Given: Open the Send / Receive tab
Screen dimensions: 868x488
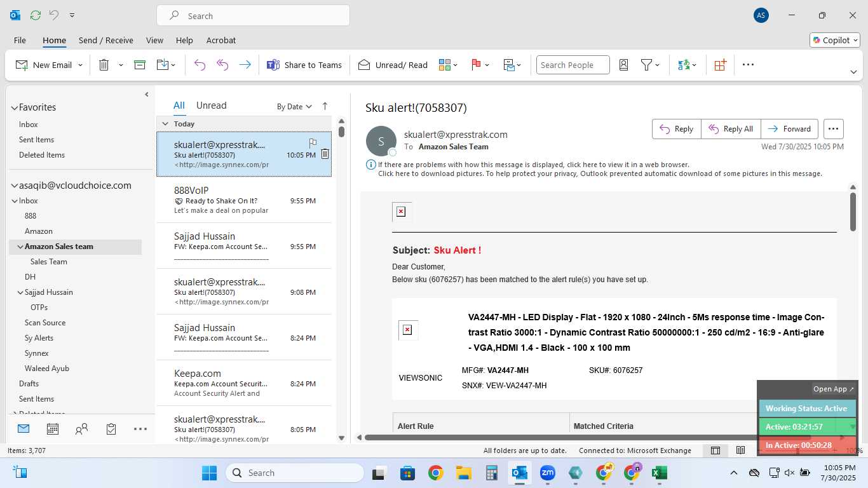Looking at the screenshot, I should (x=106, y=40).
